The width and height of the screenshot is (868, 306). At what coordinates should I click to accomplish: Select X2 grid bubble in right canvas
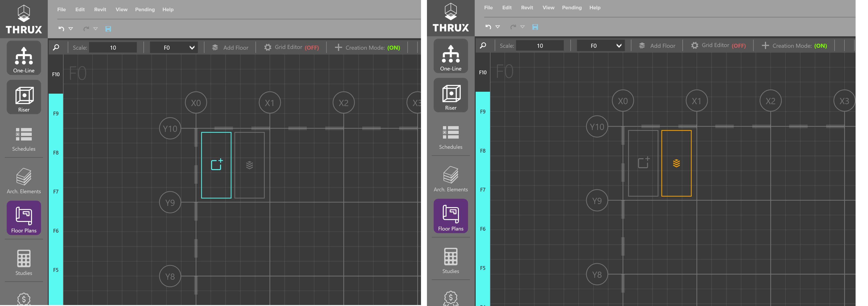770,101
